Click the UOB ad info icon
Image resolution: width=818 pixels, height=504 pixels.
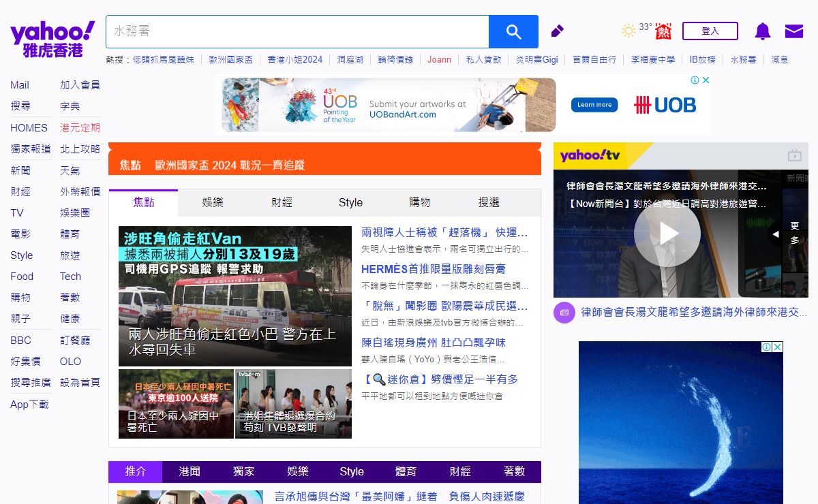(x=695, y=80)
